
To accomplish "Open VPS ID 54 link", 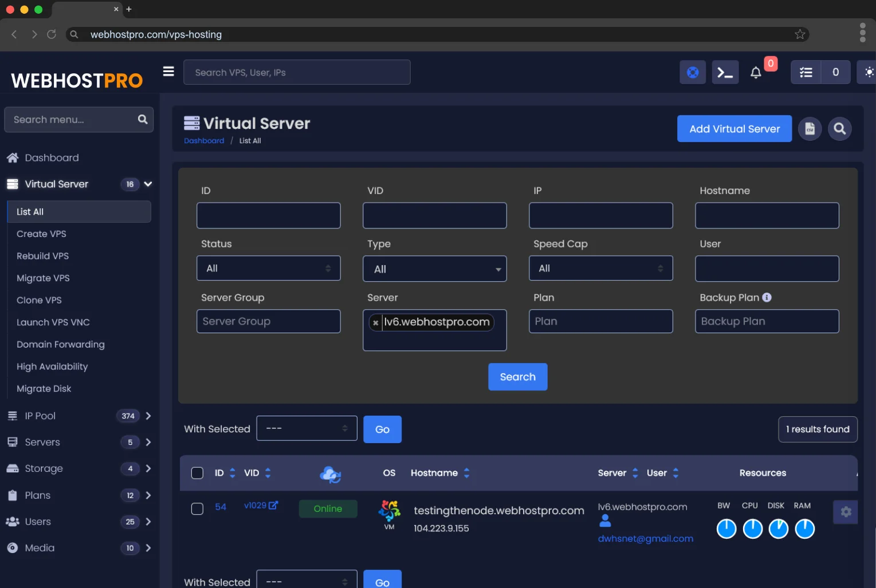I will click(221, 507).
